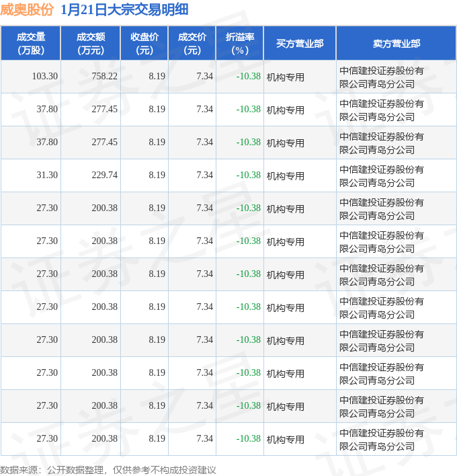Click the 758.22 transaction amount cell

pos(104,77)
